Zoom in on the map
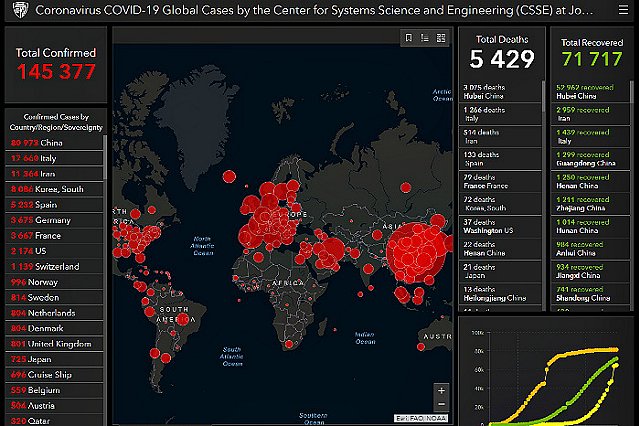 click(441, 391)
